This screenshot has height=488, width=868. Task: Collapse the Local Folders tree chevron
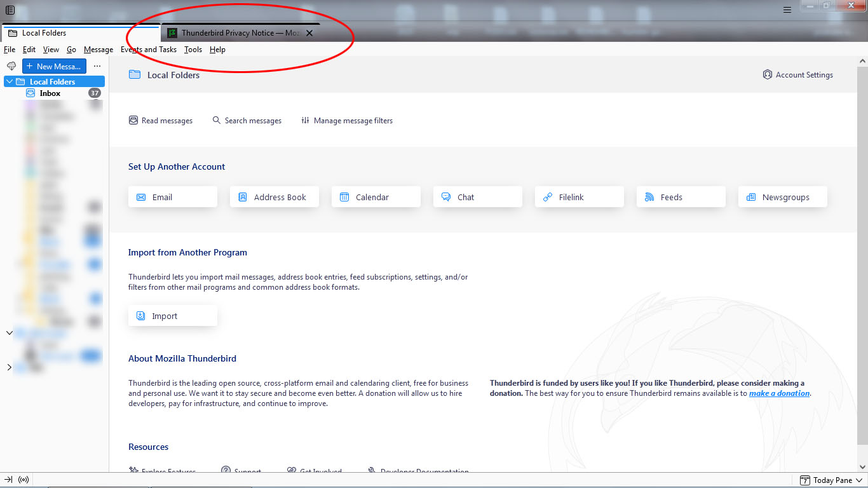click(x=10, y=81)
